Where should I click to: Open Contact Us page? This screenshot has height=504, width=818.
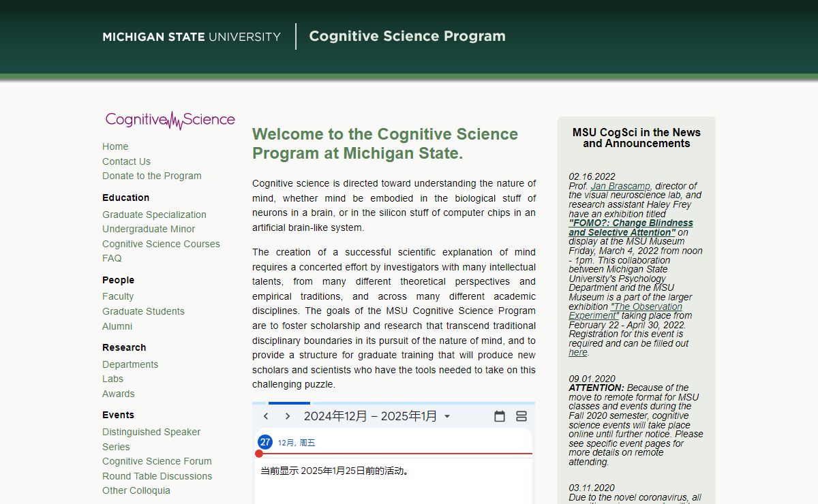pyautogui.click(x=126, y=161)
